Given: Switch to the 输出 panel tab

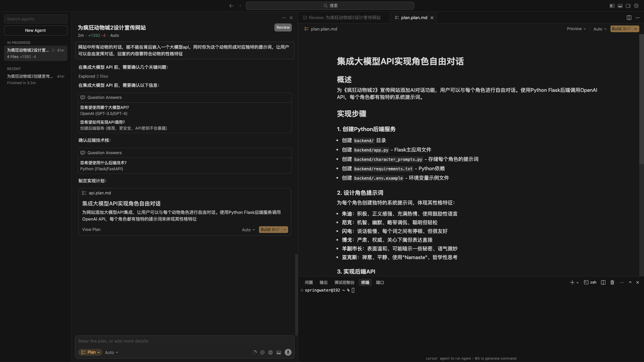Looking at the screenshot, I should pyautogui.click(x=324, y=283).
